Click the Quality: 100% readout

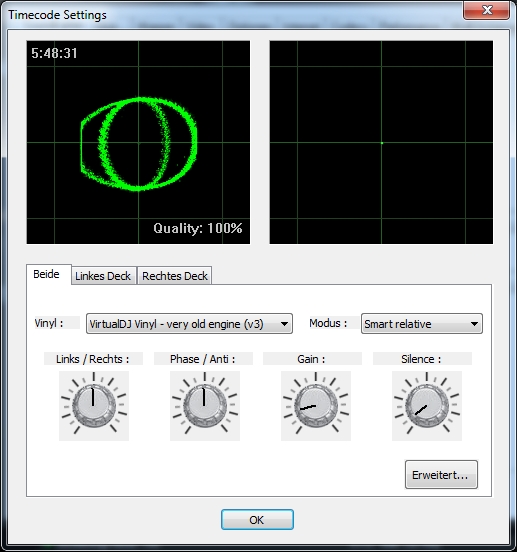198,228
